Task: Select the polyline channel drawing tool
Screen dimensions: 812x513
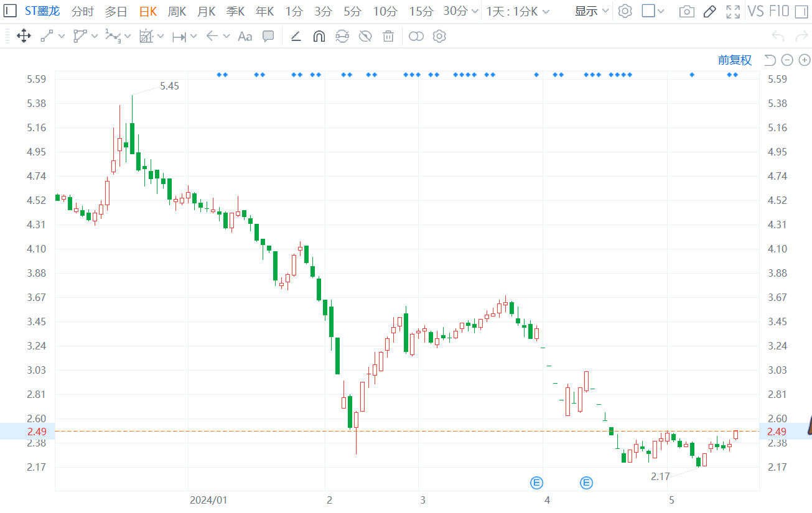Action: (80, 36)
